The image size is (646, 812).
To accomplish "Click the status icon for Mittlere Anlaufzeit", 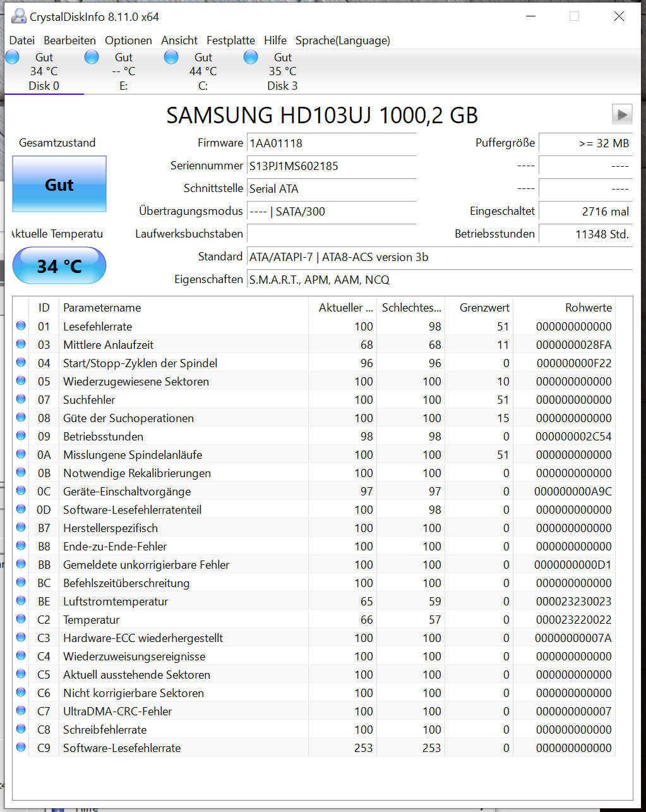I will click(x=21, y=344).
